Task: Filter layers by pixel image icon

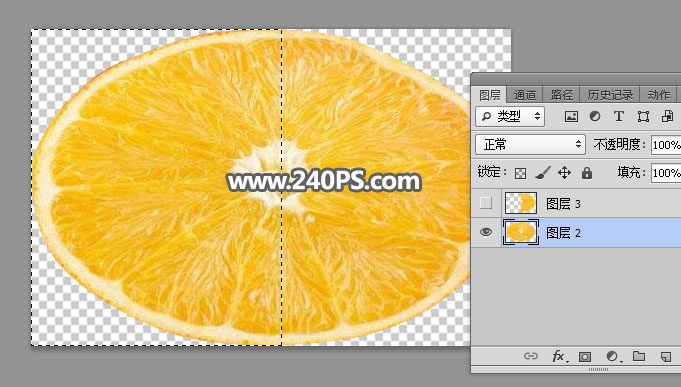Action: (x=571, y=116)
